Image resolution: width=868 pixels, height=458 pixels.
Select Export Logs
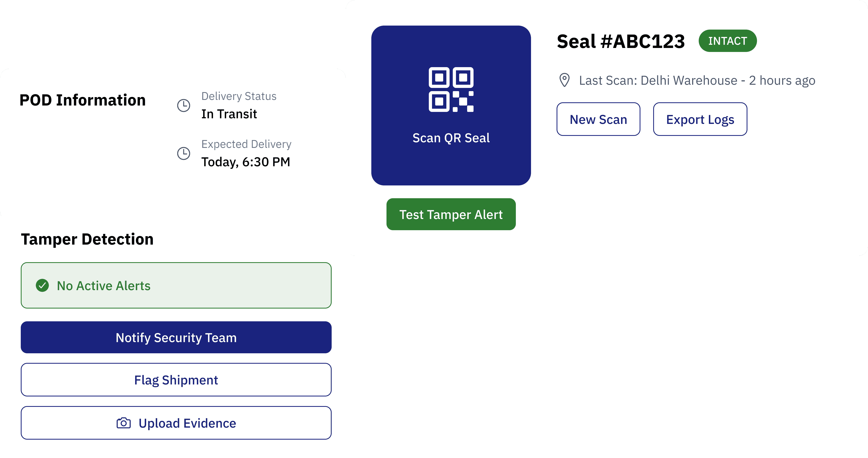click(x=700, y=119)
